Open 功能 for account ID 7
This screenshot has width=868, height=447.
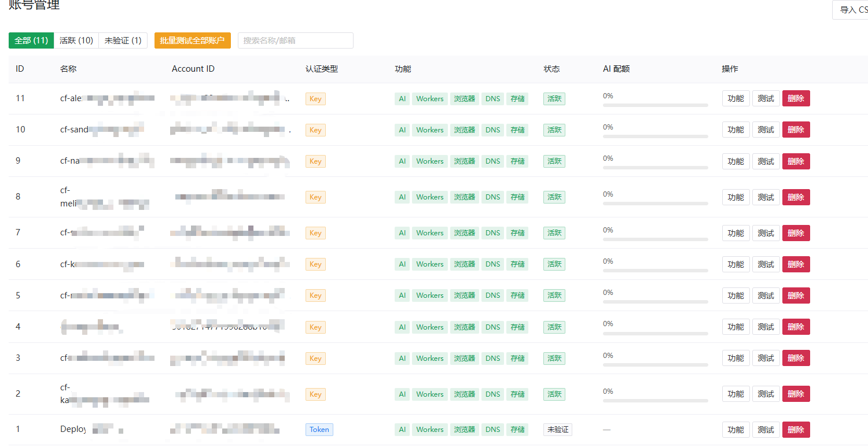[x=736, y=233]
